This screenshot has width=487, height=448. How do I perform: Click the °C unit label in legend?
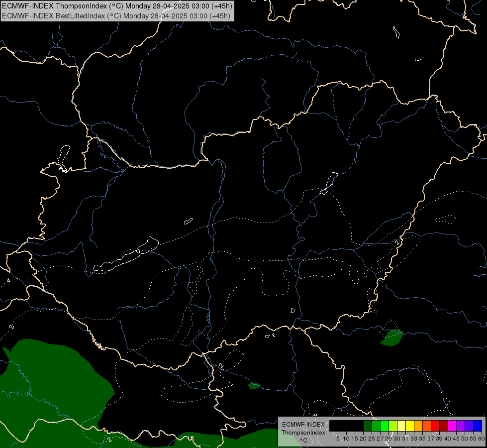click(303, 440)
